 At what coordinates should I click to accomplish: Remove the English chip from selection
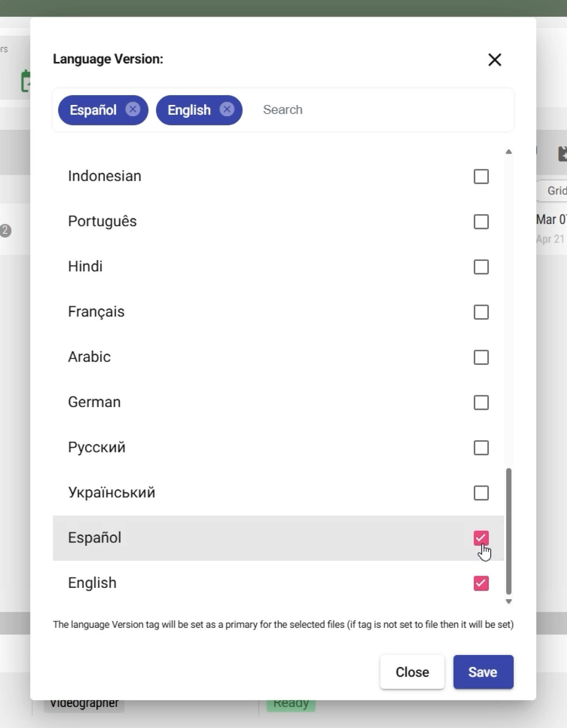pos(227,109)
